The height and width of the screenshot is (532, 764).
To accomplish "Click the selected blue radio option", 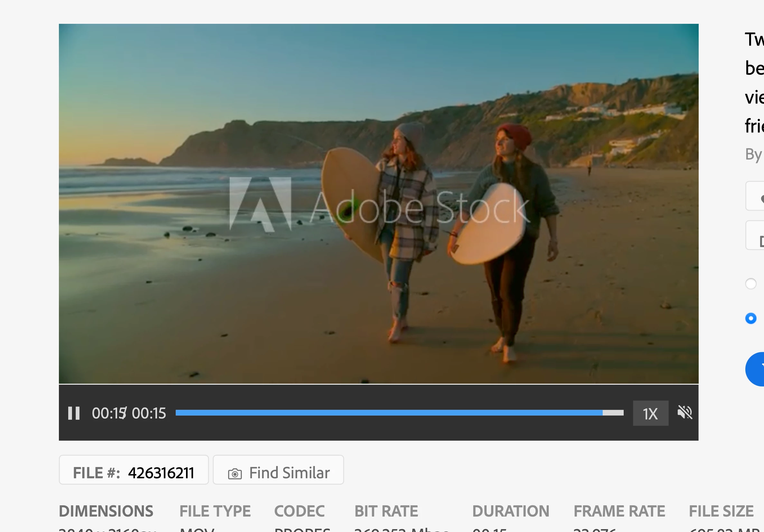I will click(751, 318).
